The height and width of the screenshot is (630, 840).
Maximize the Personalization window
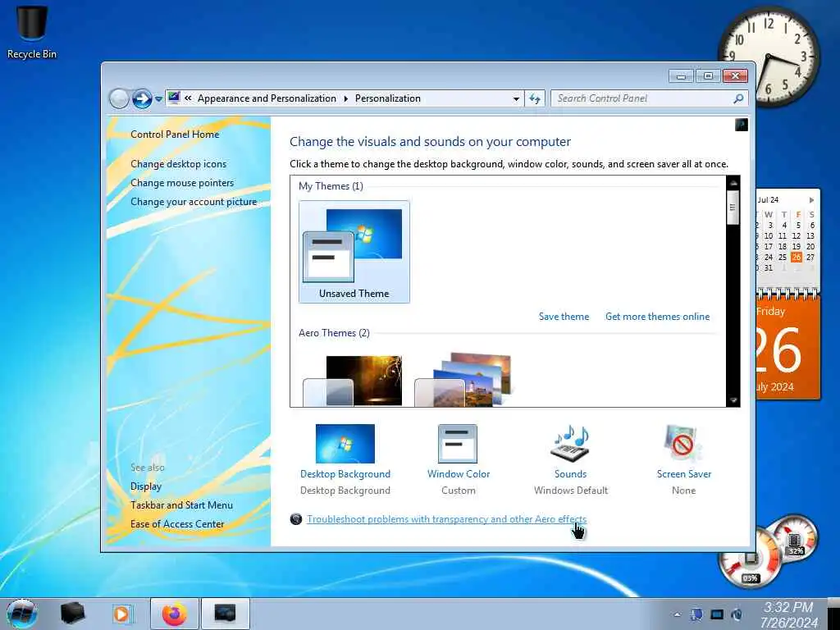(x=708, y=76)
